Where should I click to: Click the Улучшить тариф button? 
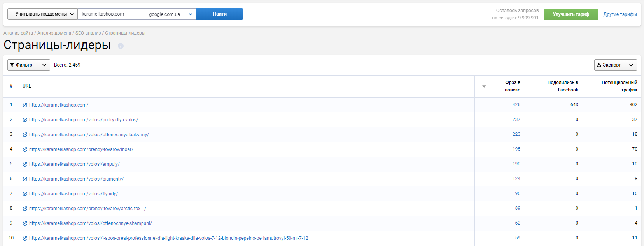[x=571, y=14]
